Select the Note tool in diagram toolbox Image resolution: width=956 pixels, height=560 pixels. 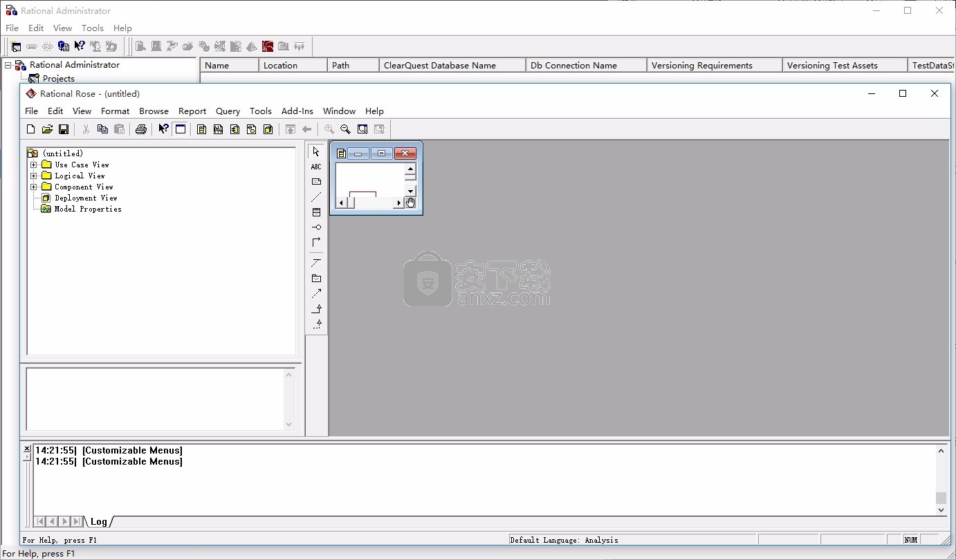coord(316,182)
